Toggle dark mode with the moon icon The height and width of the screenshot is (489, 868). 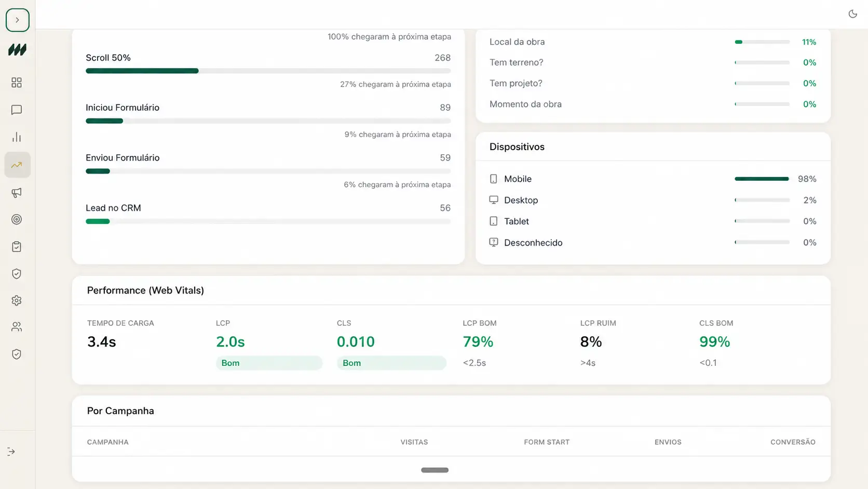(852, 14)
